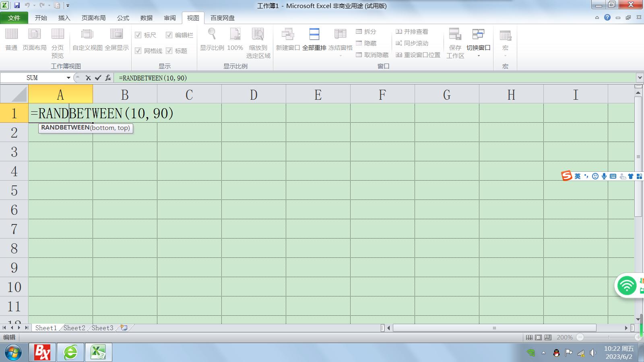Open the Formulas (公式) ribbon tab
The height and width of the screenshot is (362, 644).
pos(123,18)
